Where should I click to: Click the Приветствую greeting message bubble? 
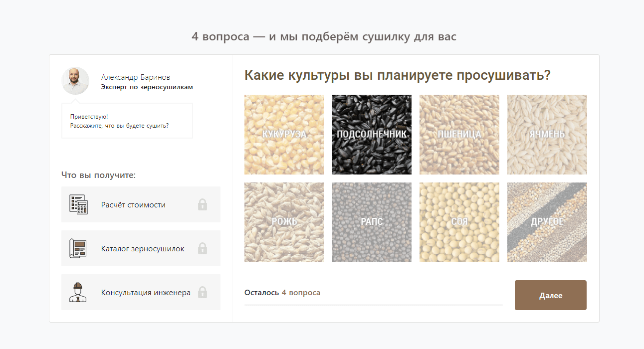[x=127, y=121]
